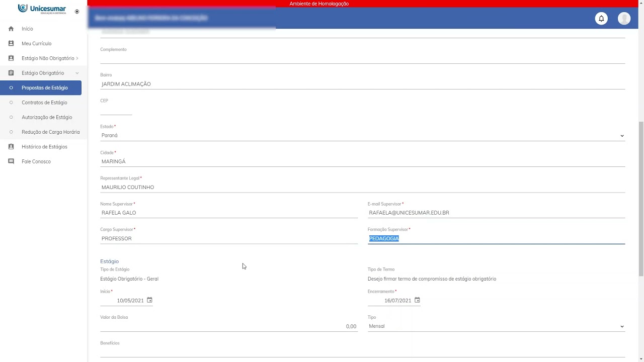This screenshot has height=362, width=644.
Task: Click the Unicesumar logo
Action: click(42, 9)
